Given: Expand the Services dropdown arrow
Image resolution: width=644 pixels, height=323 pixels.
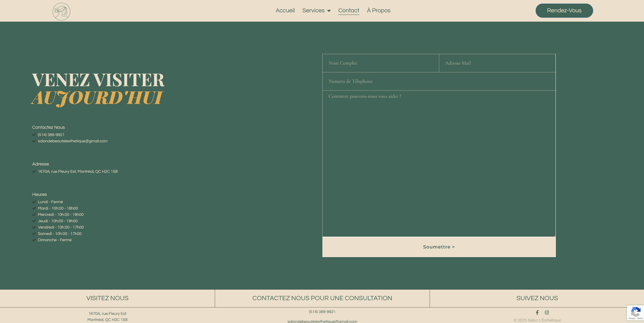Looking at the screenshot, I should pos(329,11).
